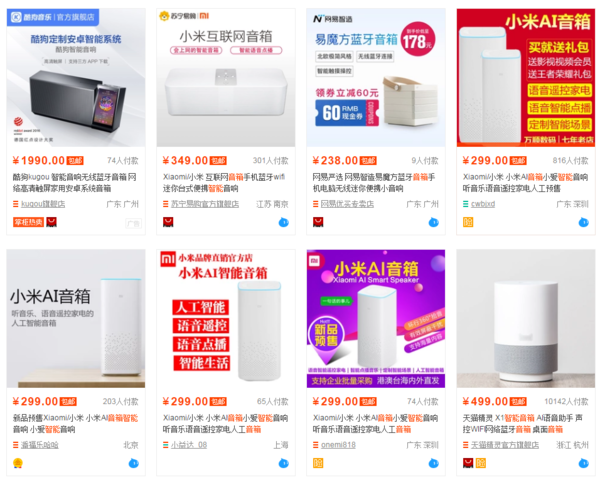Viewport: 600px width, 480px height.
Task: Open Wangwang chat for NetEase 易魔方 speaker
Action: tap(434, 222)
